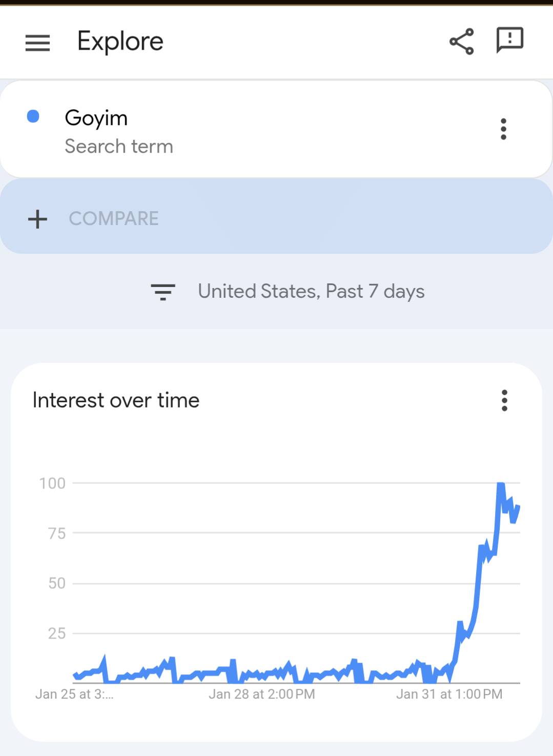
Task: Click the Explore page title
Action: 120,42
